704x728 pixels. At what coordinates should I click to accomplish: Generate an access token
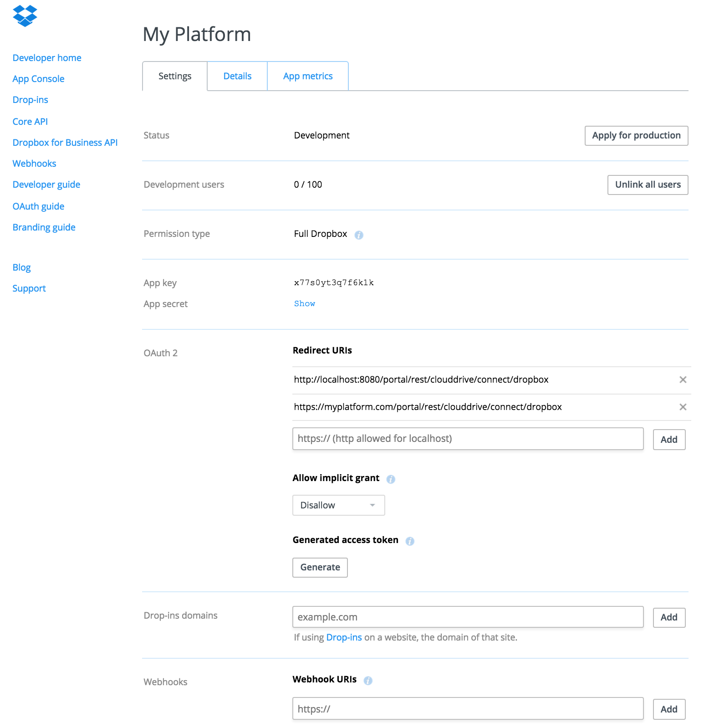coord(320,568)
